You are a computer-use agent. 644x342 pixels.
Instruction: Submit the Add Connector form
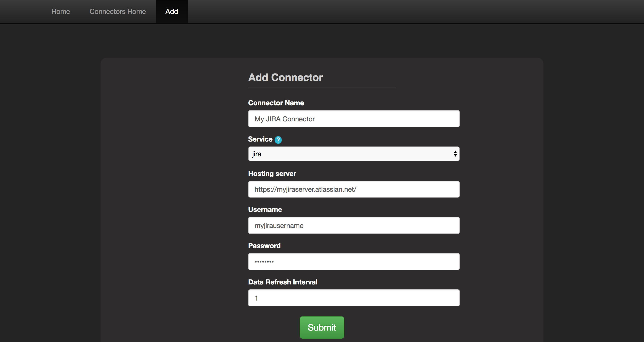[x=322, y=327]
